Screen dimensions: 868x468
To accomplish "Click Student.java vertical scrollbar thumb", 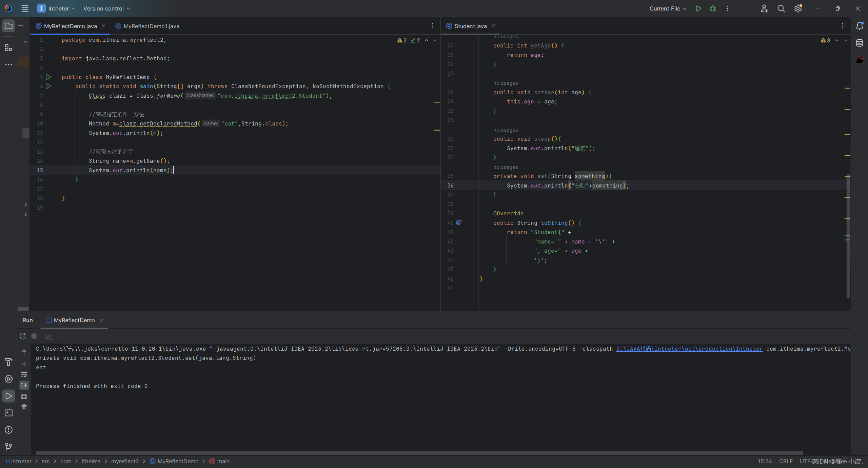I will [848, 236].
